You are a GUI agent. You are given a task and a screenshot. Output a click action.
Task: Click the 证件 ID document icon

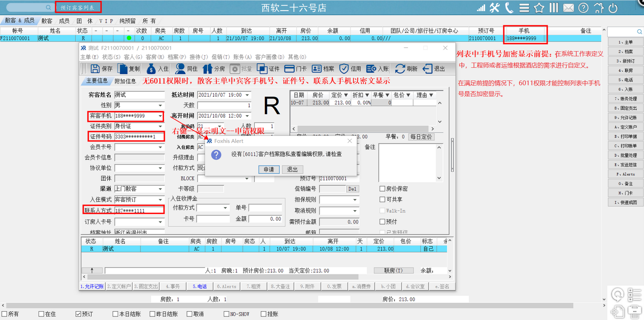pos(262,69)
